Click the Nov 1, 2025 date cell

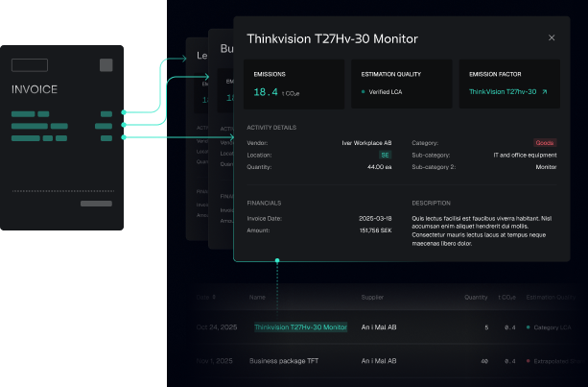215,361
